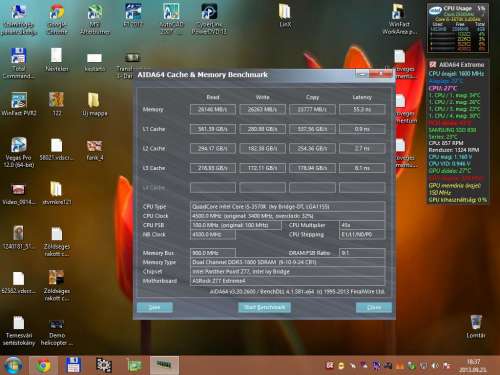Image resolution: width=500 pixels, height=375 pixels.
Task: Select the 62582.vdscr file icon
Action: 19,282
